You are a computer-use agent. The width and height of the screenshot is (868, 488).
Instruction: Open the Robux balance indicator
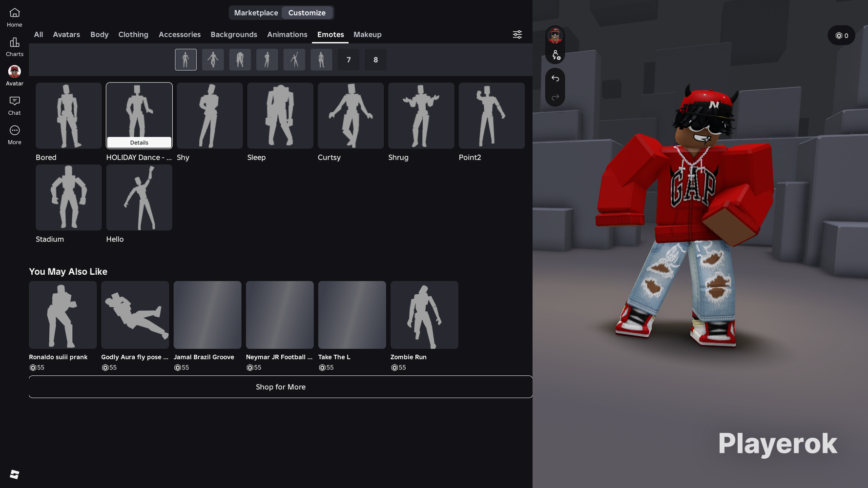click(841, 36)
